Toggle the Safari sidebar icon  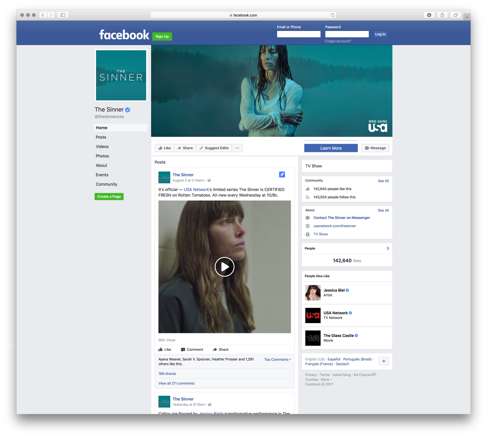tap(63, 15)
